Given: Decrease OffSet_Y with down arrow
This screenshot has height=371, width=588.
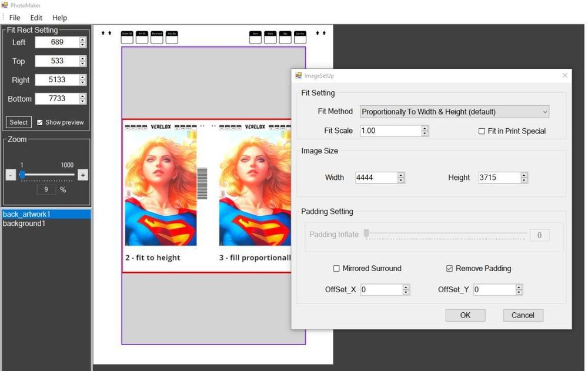Looking at the screenshot, I should point(519,292).
